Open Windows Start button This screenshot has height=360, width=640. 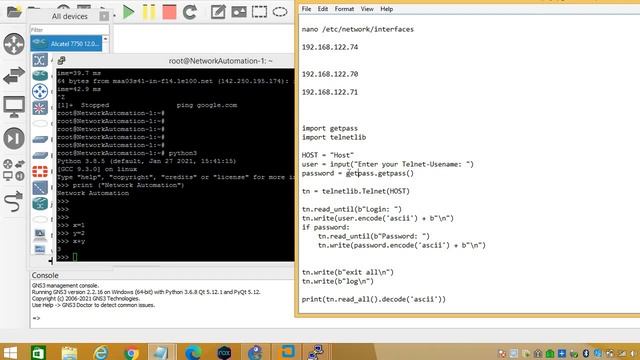(10, 352)
